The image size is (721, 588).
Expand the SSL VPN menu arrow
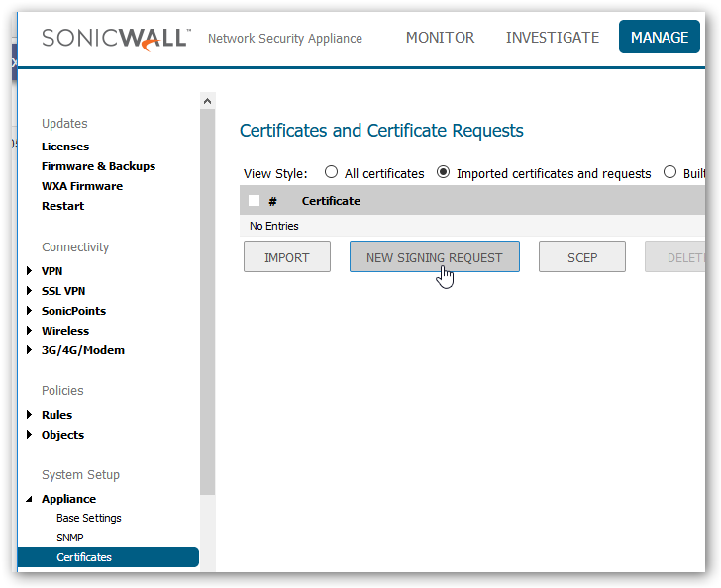[x=29, y=291]
